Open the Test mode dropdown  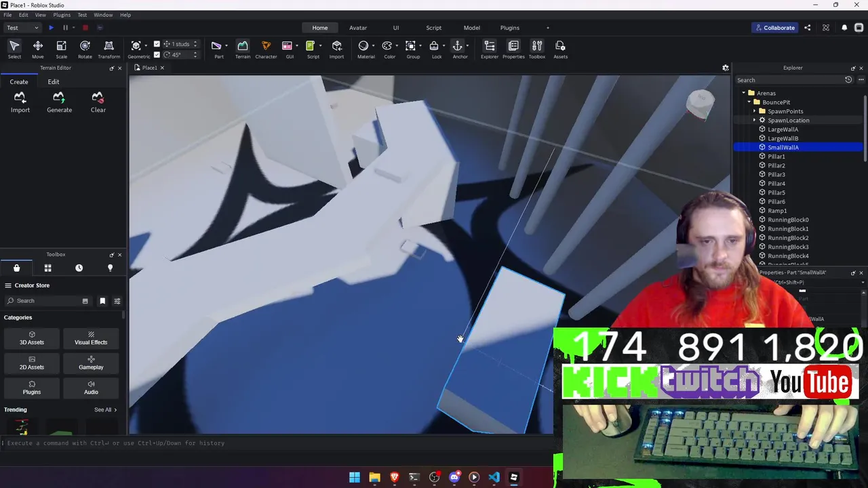point(22,28)
